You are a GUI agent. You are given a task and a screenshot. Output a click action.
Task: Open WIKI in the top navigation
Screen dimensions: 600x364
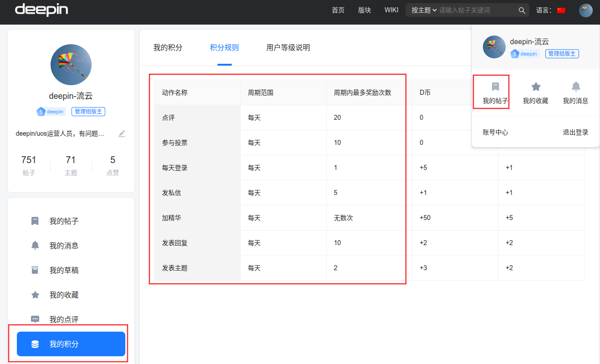pos(391,10)
